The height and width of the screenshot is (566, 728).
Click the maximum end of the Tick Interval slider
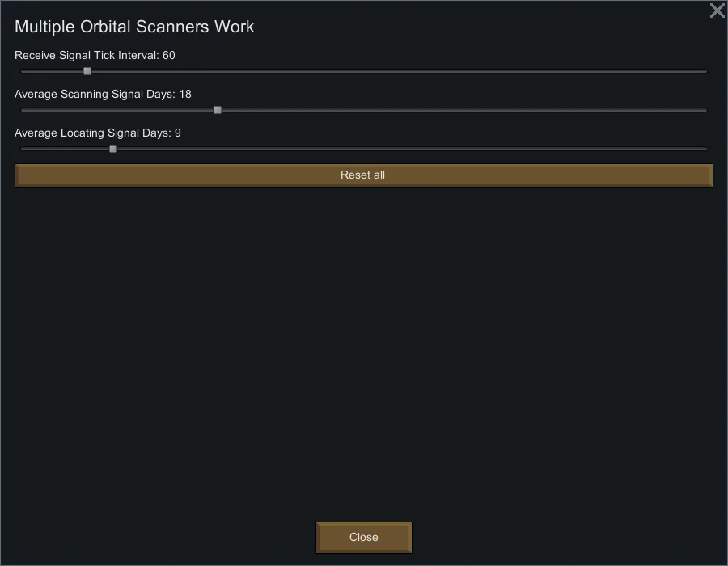pos(705,71)
